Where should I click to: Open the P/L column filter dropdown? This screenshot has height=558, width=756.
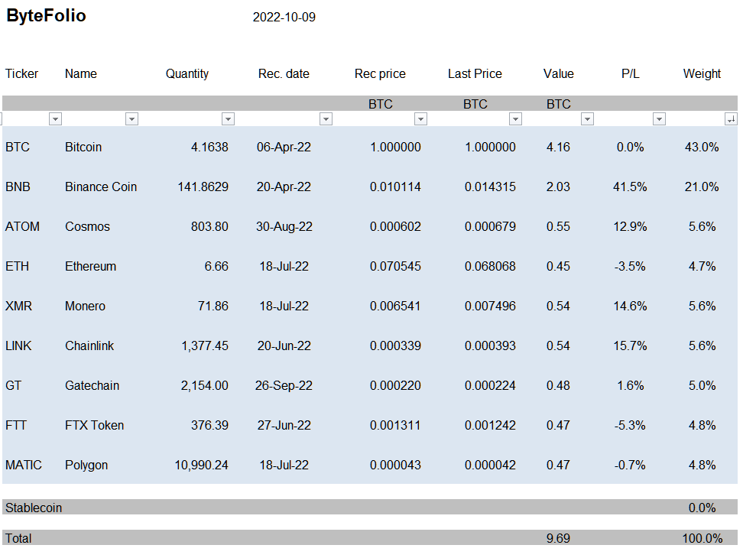pyautogui.click(x=659, y=119)
